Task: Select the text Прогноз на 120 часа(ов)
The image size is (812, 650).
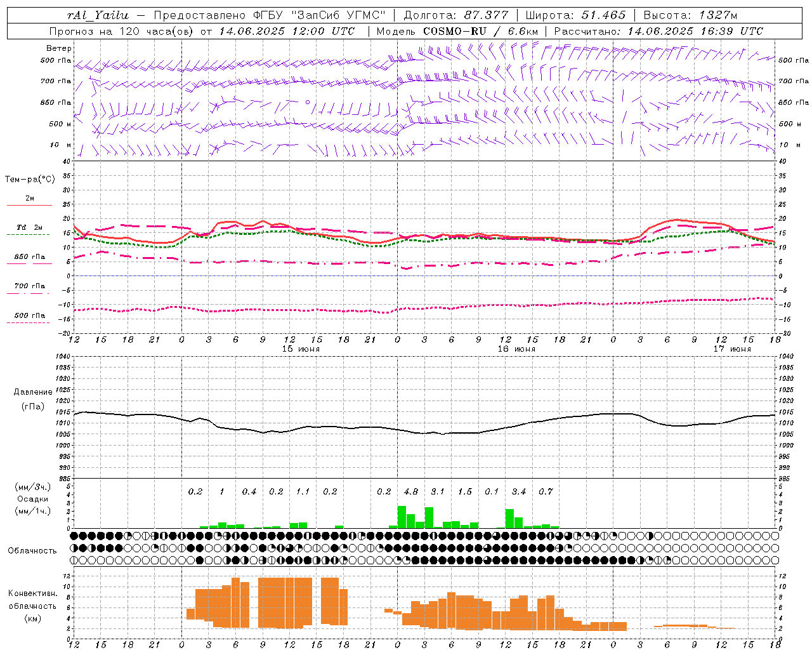Action: [x=122, y=31]
